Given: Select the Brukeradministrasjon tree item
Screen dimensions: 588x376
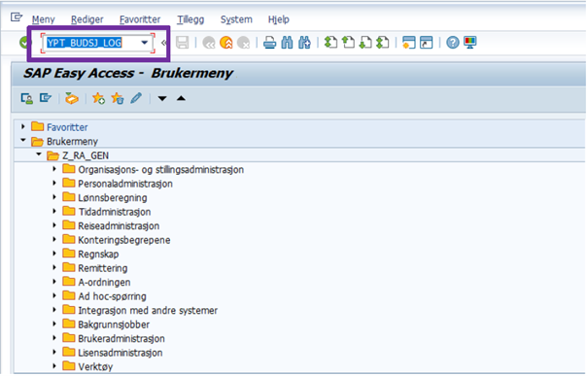Looking at the screenshot, I should pos(121,338).
